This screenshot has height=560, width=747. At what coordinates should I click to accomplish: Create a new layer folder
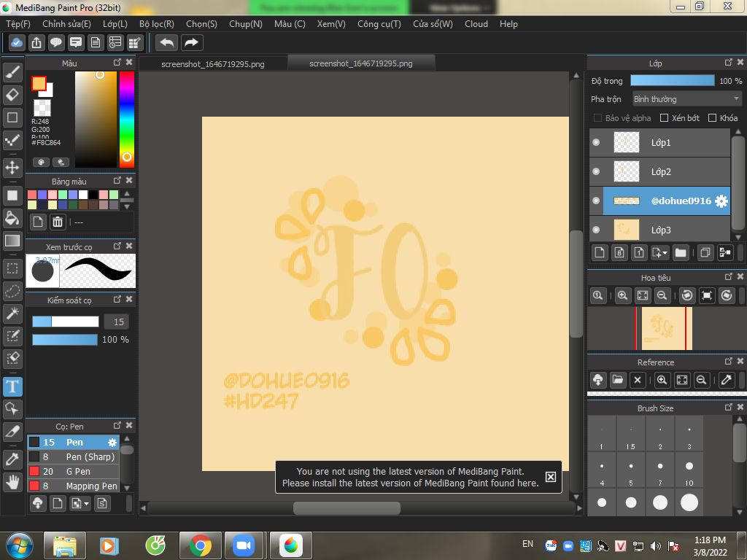pyautogui.click(x=681, y=252)
